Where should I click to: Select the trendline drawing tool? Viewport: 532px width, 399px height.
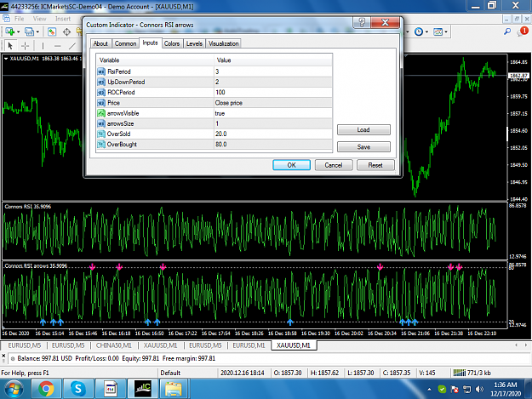(72, 45)
